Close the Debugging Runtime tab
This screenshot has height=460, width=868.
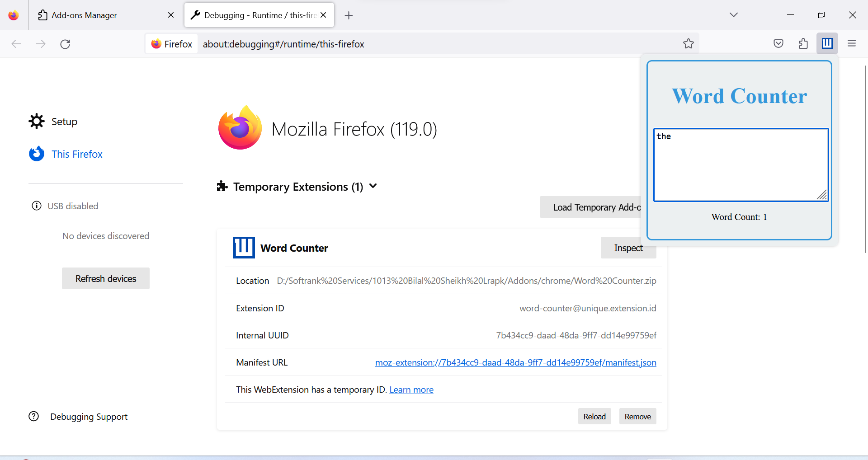click(x=323, y=15)
